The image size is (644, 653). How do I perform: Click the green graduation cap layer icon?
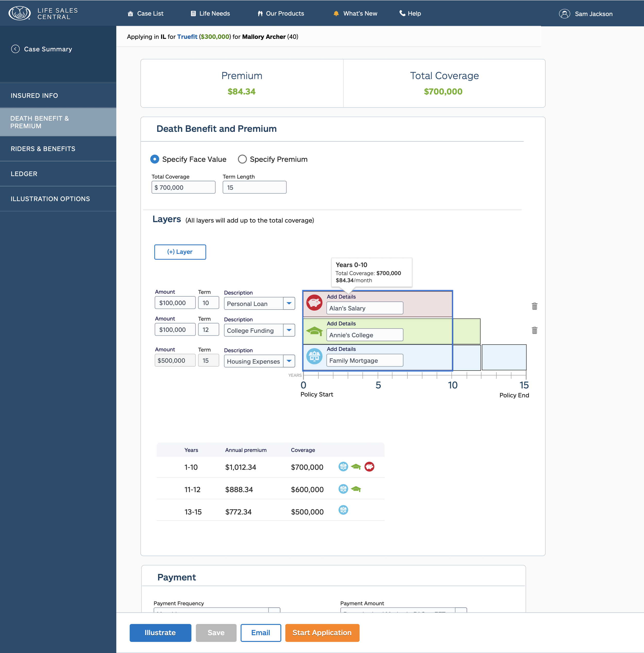(314, 331)
